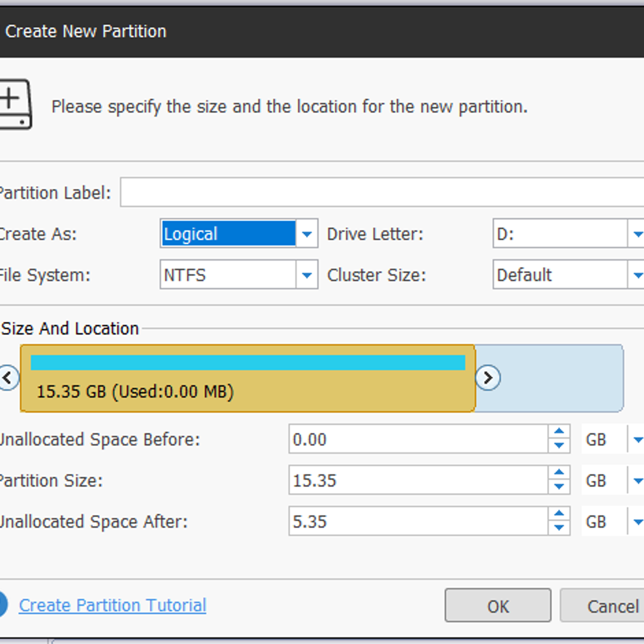Click the 15.35 GB (Used:0.00 MB) text
Screen dimensions: 644x644
tap(135, 391)
